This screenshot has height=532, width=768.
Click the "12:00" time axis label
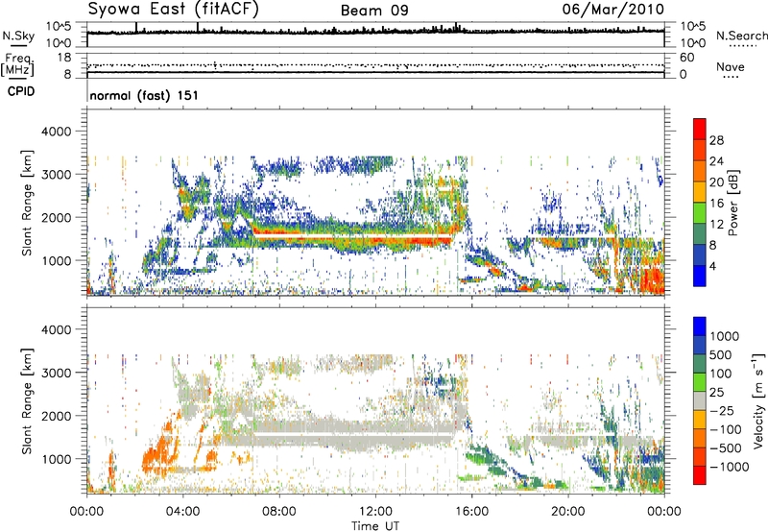[x=375, y=512]
